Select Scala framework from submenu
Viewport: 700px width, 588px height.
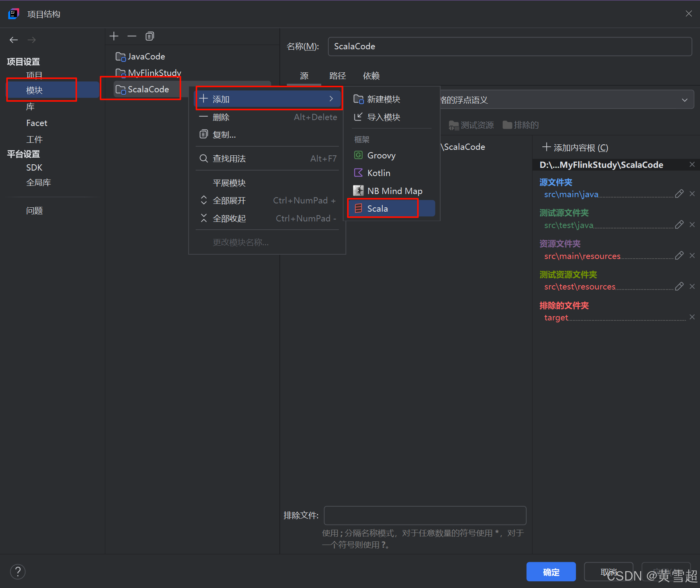377,209
